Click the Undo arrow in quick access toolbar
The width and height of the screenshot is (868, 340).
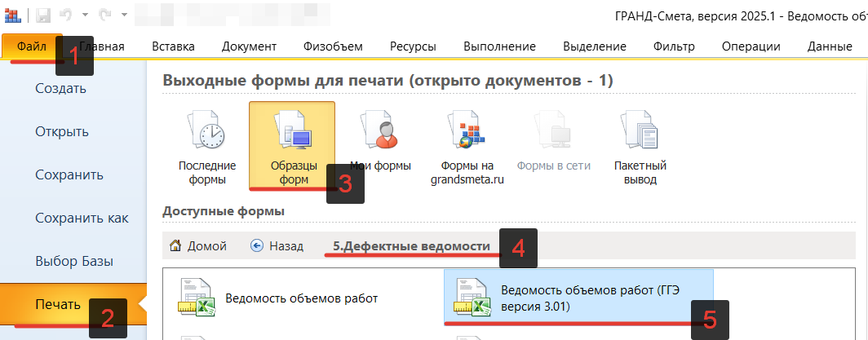[66, 15]
